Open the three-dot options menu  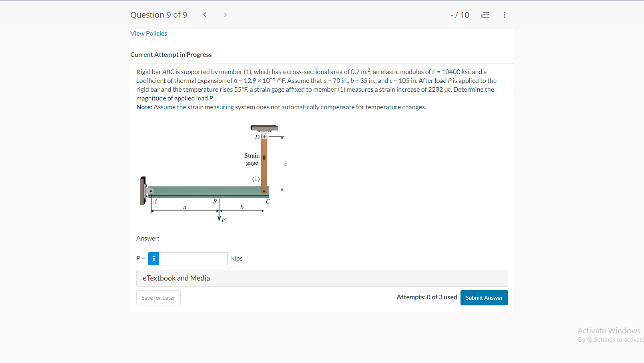(504, 15)
